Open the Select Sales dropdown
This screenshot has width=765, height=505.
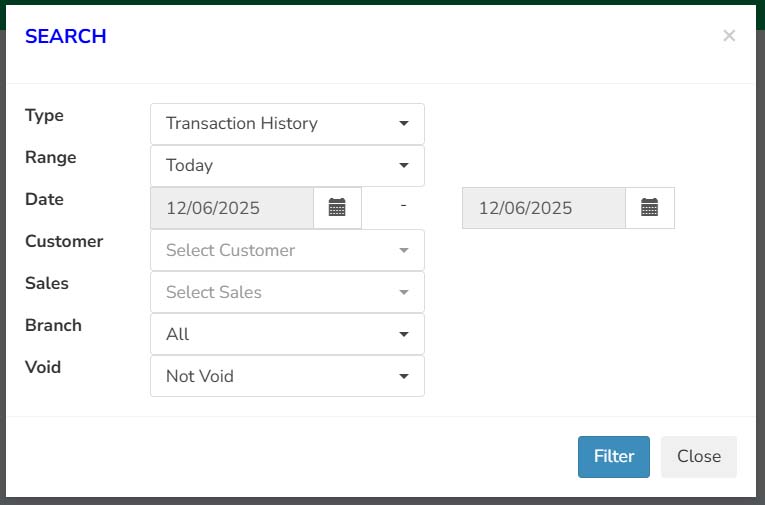click(287, 292)
